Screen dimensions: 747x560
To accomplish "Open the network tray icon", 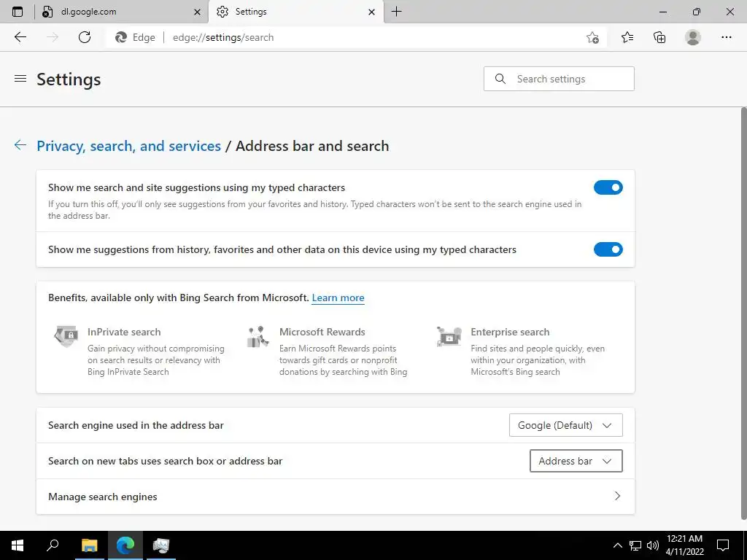I will 635,545.
